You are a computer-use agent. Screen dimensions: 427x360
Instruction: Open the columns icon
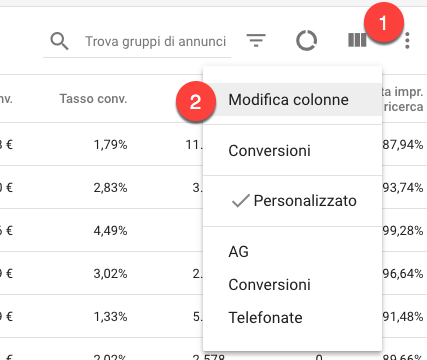(x=357, y=40)
